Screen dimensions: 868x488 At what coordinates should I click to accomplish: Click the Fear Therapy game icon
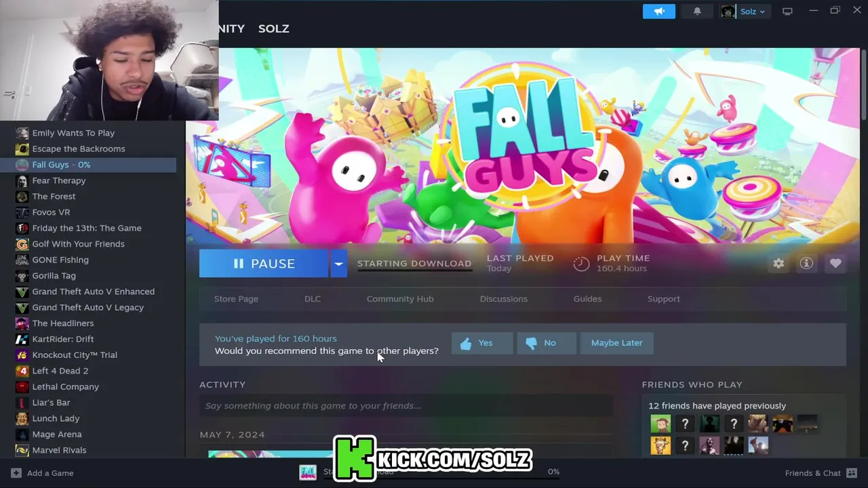coord(22,180)
